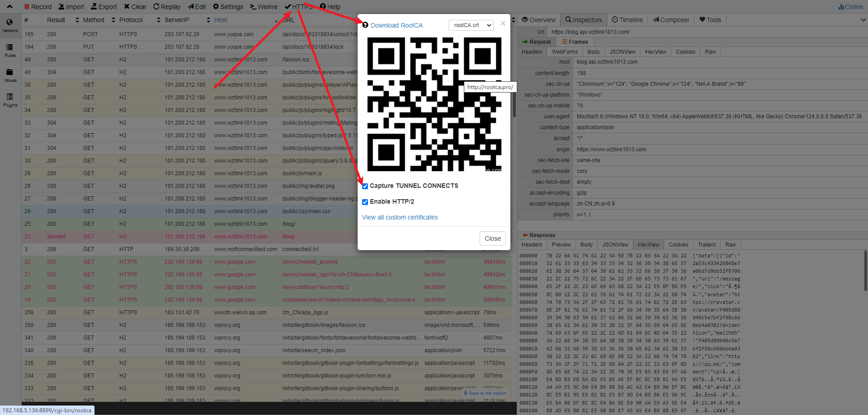Replay the selected request
Viewport: 868px width, 415px height.
pos(167,7)
